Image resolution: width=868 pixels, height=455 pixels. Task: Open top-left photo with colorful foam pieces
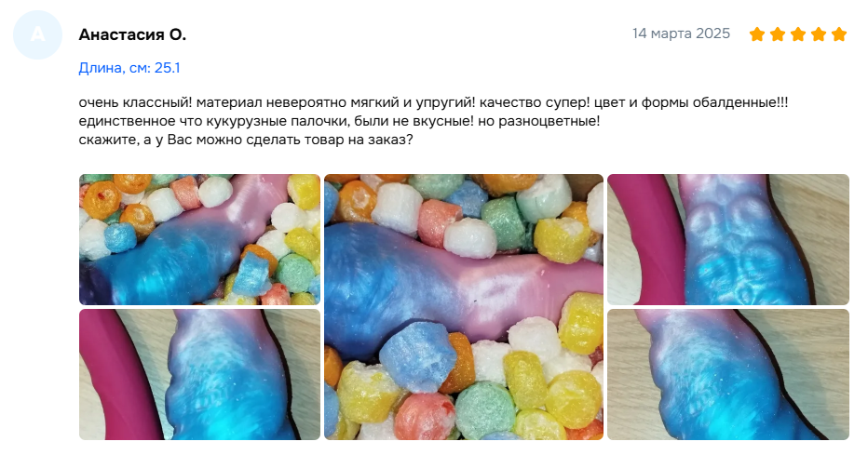(x=199, y=239)
